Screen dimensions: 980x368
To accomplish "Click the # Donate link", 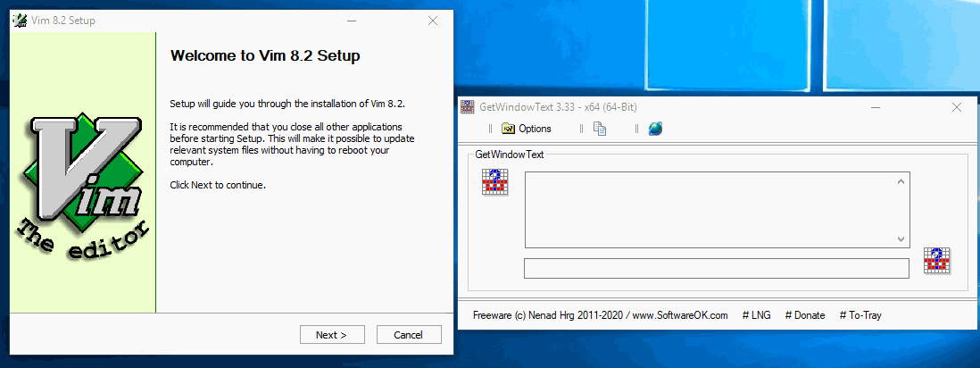I will coord(804,315).
